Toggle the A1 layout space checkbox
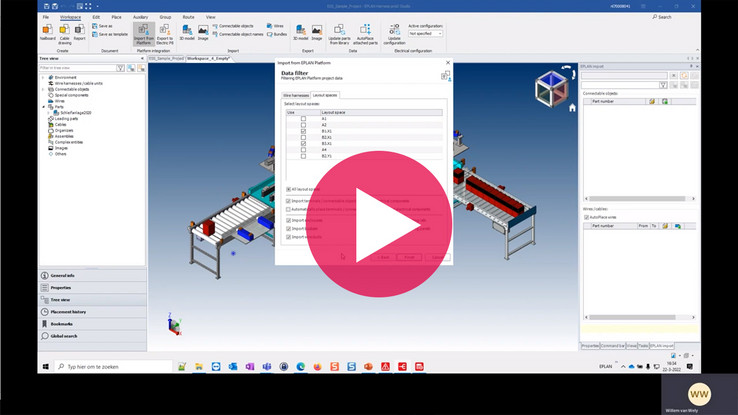 (303, 119)
